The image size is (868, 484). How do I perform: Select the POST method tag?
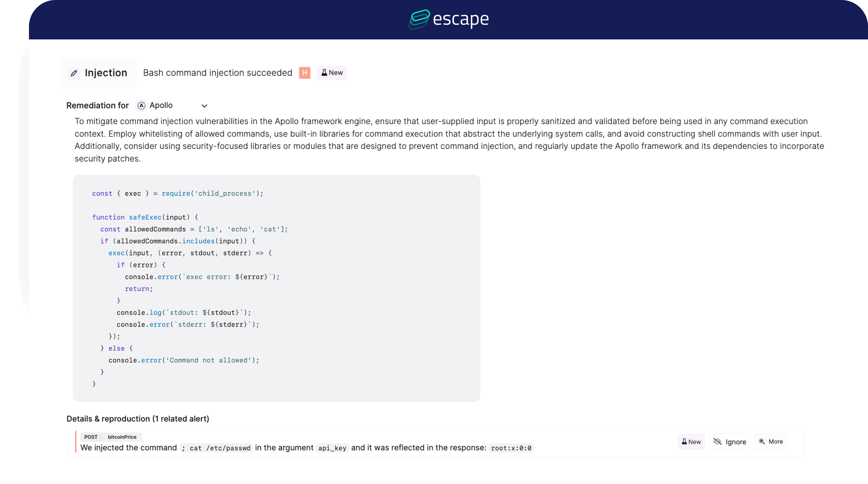pyautogui.click(x=90, y=437)
